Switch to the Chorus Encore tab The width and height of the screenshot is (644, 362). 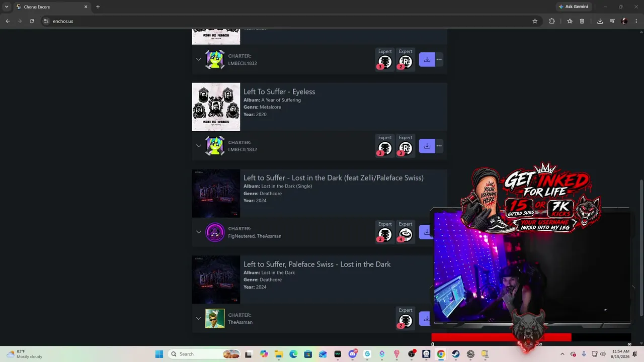[x=52, y=7]
